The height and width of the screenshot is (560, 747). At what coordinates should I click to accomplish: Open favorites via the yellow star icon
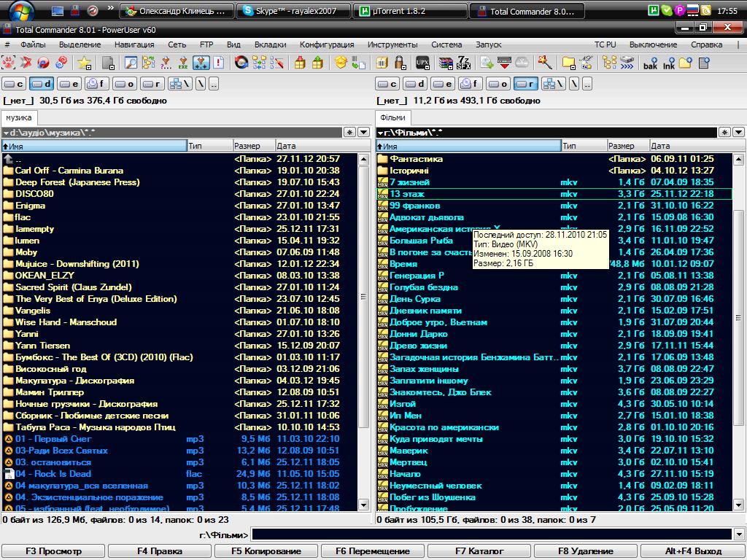point(84,63)
